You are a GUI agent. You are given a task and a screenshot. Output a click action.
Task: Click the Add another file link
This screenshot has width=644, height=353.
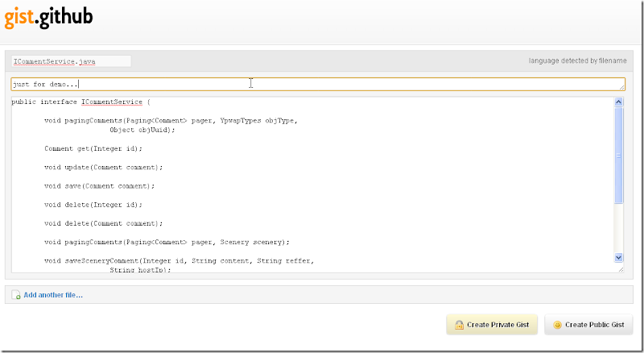click(53, 295)
